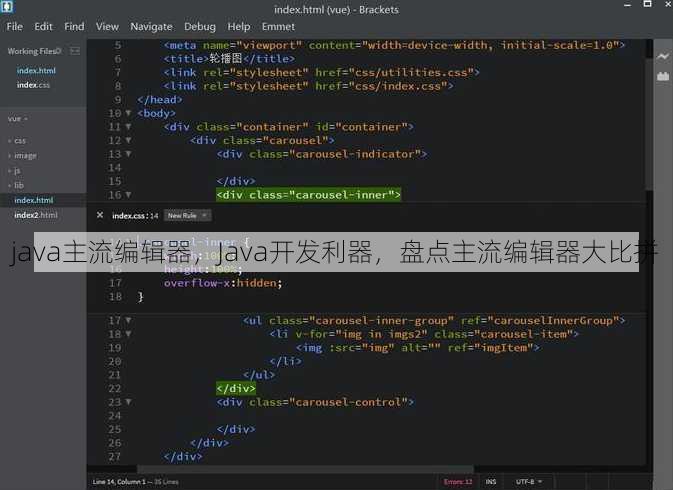Screen dimensions: 673x490
Task: Open the Debug menu
Action: (x=200, y=27)
